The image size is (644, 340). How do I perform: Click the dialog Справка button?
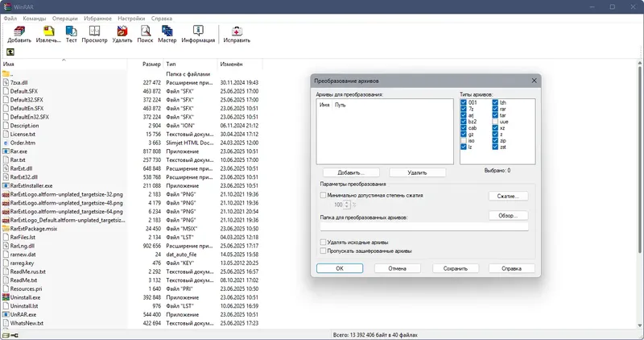(512, 268)
